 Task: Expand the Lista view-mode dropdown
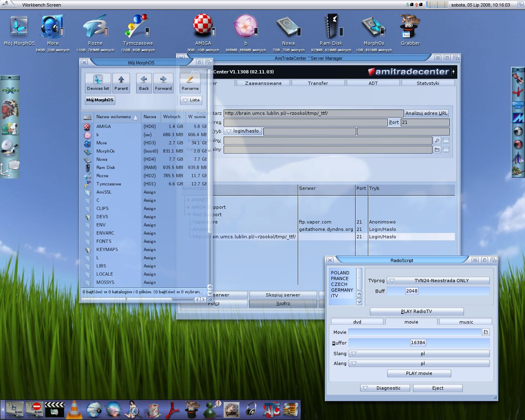pyautogui.click(x=191, y=100)
